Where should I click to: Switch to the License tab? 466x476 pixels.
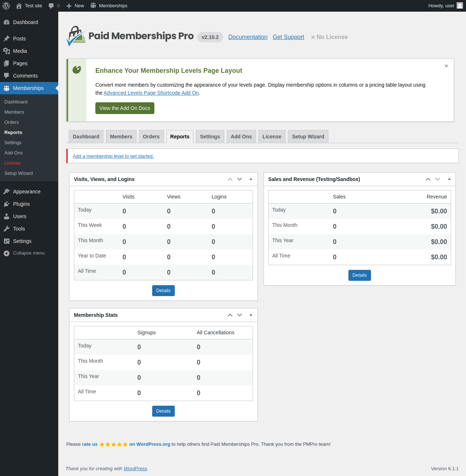coord(272,137)
